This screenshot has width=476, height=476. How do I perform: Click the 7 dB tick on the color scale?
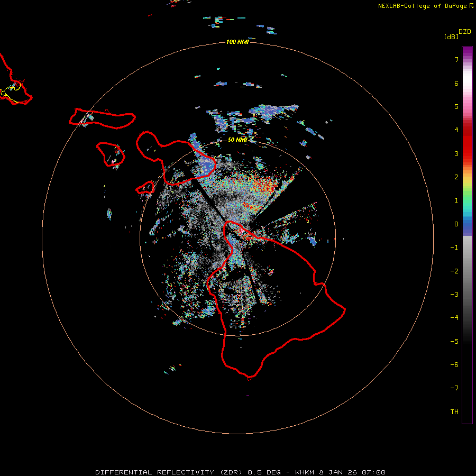click(x=456, y=59)
